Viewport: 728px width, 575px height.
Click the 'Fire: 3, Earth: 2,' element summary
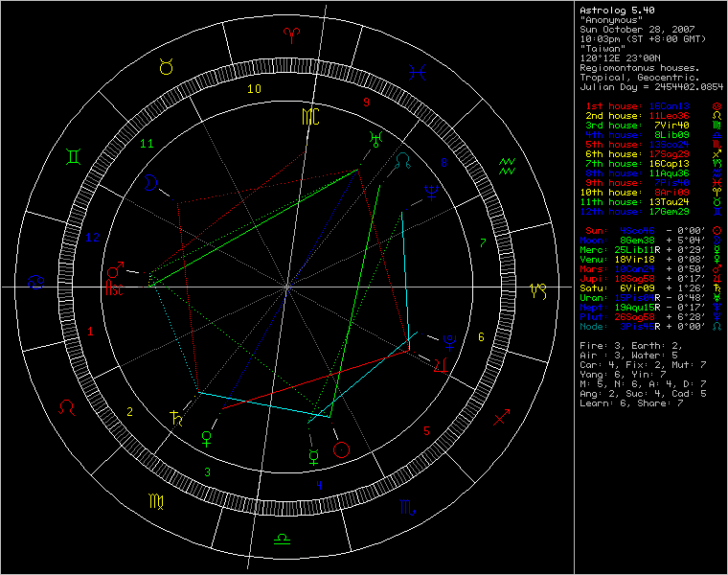click(631, 346)
